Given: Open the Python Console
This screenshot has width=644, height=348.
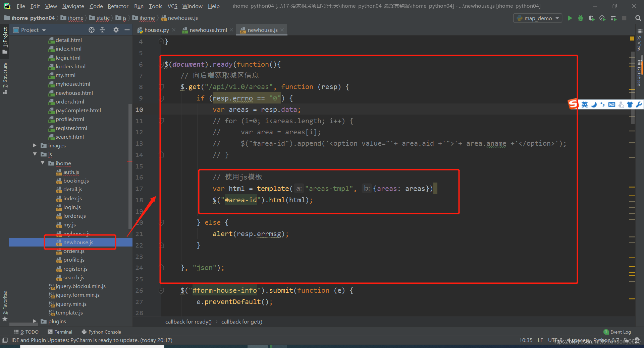Looking at the screenshot, I should coord(101,332).
